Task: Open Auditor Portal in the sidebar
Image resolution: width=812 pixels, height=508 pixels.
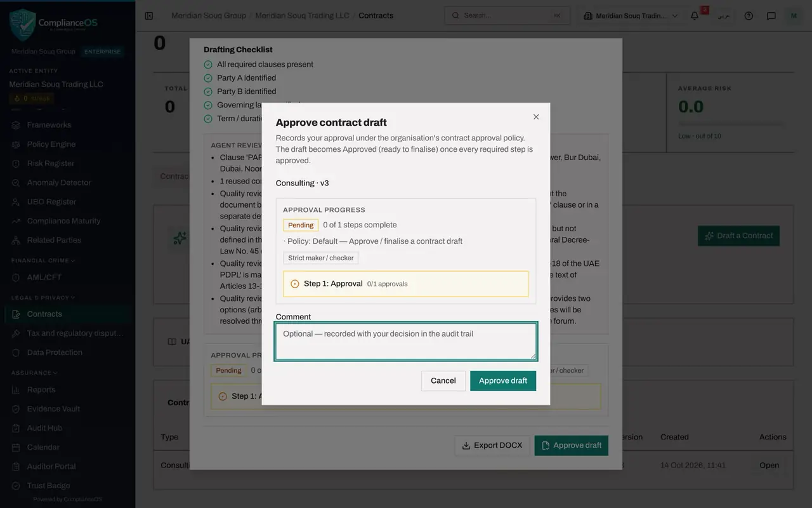Action: click(x=67, y=466)
